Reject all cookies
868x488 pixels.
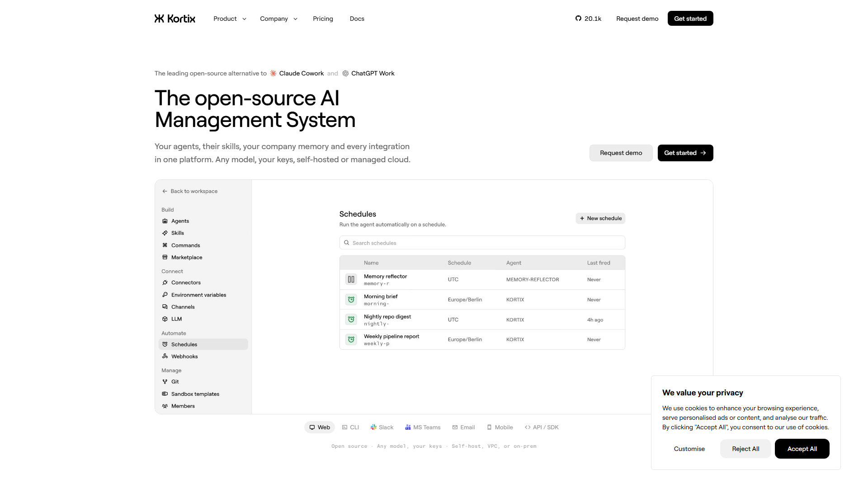point(745,449)
